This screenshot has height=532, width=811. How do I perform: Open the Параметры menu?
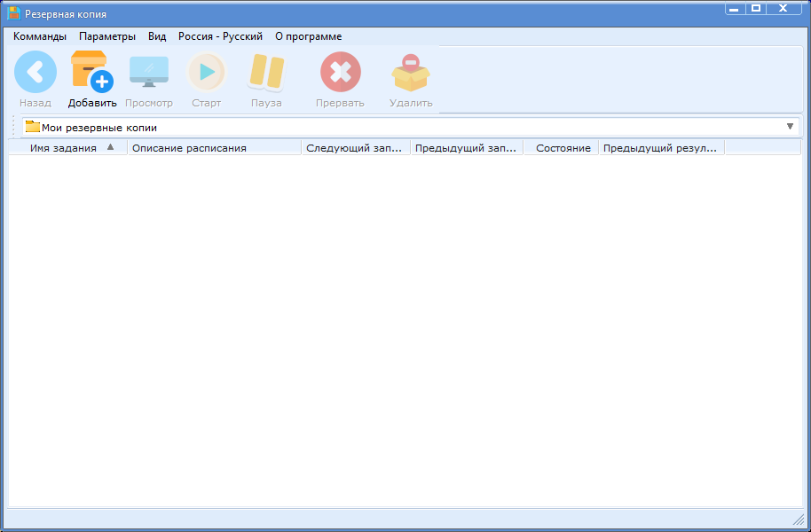tap(107, 36)
